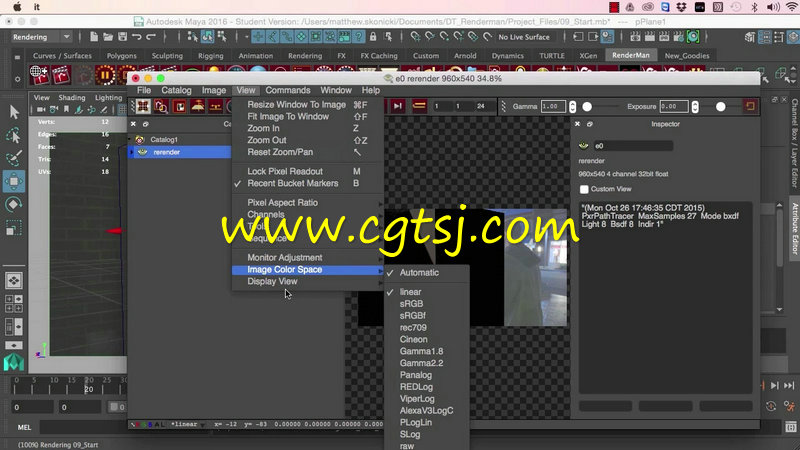Screen dimensions: 800x450
Task: Open the Shading menu in viewport panel
Action: click(71, 97)
